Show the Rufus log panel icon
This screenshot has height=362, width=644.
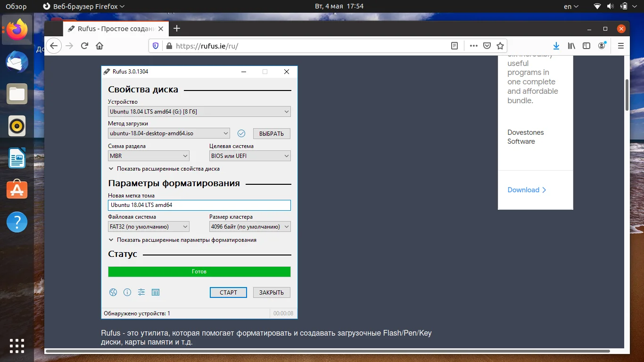tap(156, 292)
